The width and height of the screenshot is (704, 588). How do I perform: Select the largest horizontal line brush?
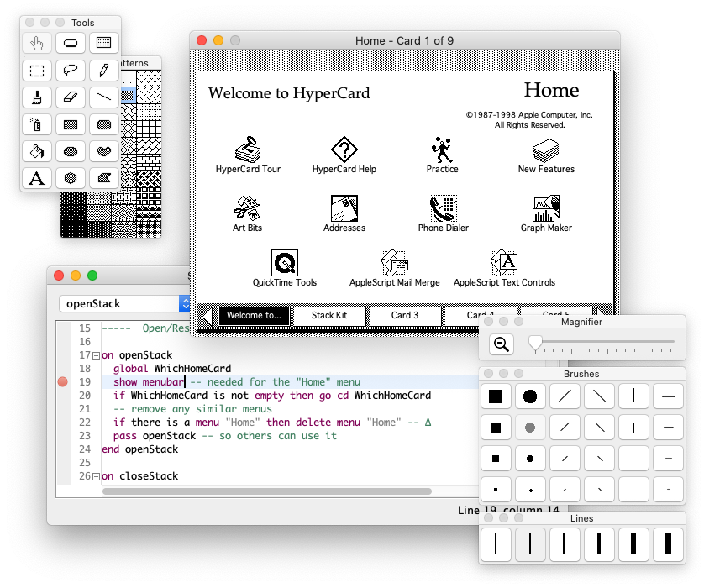pos(669,396)
